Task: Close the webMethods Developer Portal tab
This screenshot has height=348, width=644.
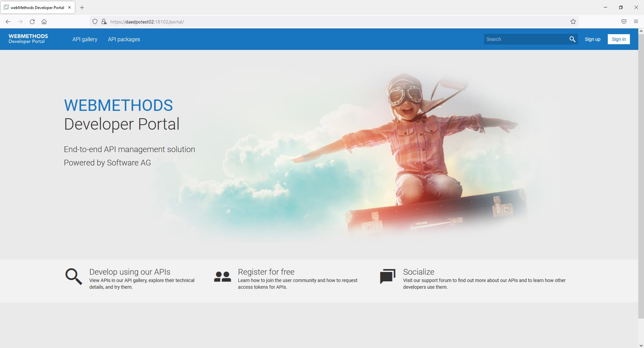Action: click(69, 7)
